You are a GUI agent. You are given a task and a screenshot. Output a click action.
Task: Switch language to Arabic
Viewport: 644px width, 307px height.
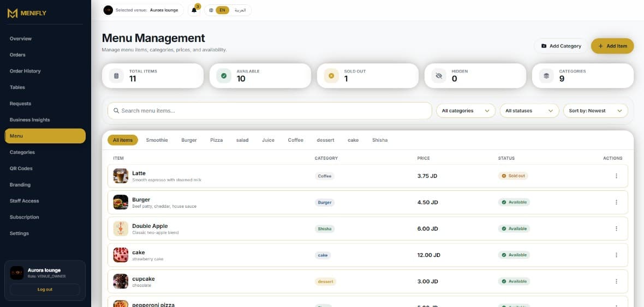coord(240,10)
